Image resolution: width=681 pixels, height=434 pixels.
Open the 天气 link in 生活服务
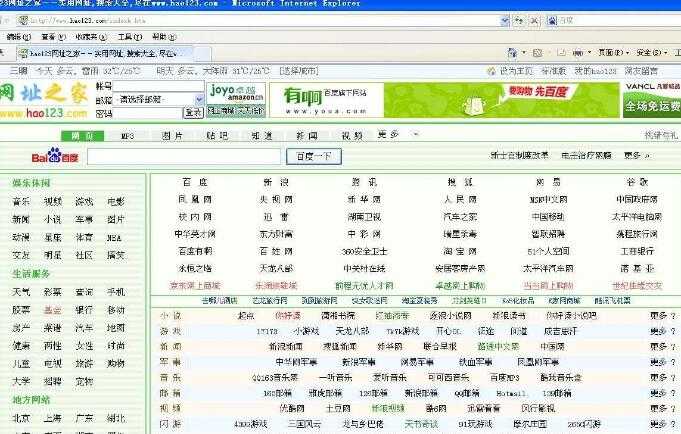[21, 292]
